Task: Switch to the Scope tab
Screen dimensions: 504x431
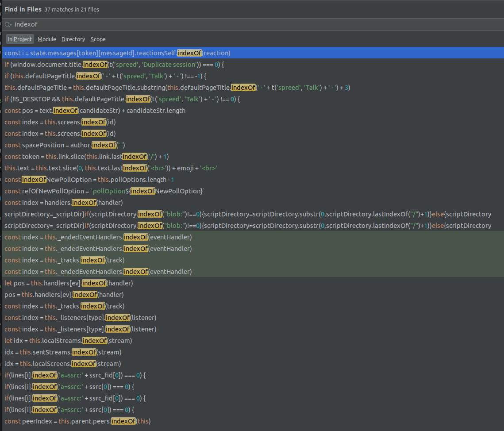Action: pyautogui.click(x=98, y=39)
